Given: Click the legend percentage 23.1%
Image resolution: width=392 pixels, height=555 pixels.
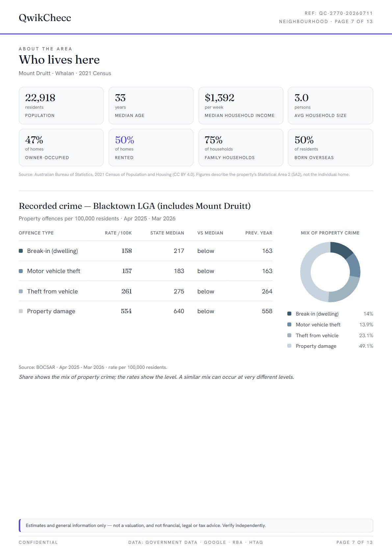Looking at the screenshot, I should 366,336.
